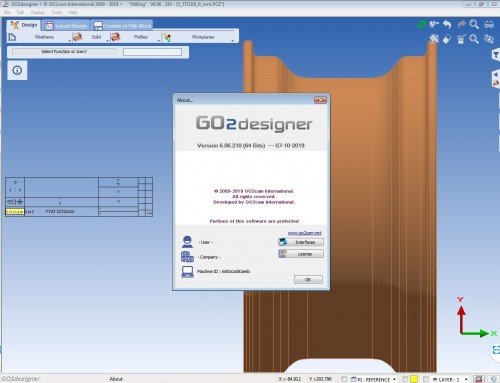500x383 pixels.
Task: Click the blue icon below the axis triad
Action: coord(496,350)
